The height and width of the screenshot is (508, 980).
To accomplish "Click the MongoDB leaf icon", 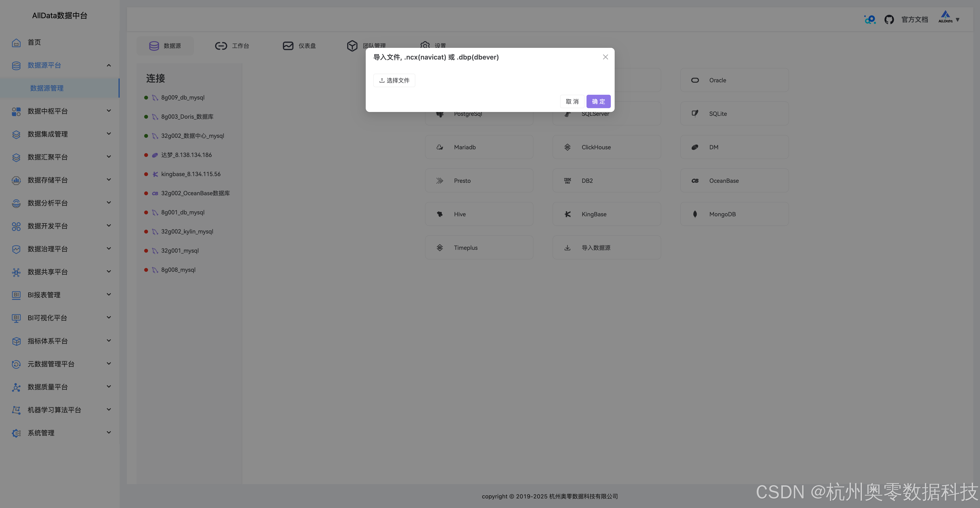I will pos(695,214).
